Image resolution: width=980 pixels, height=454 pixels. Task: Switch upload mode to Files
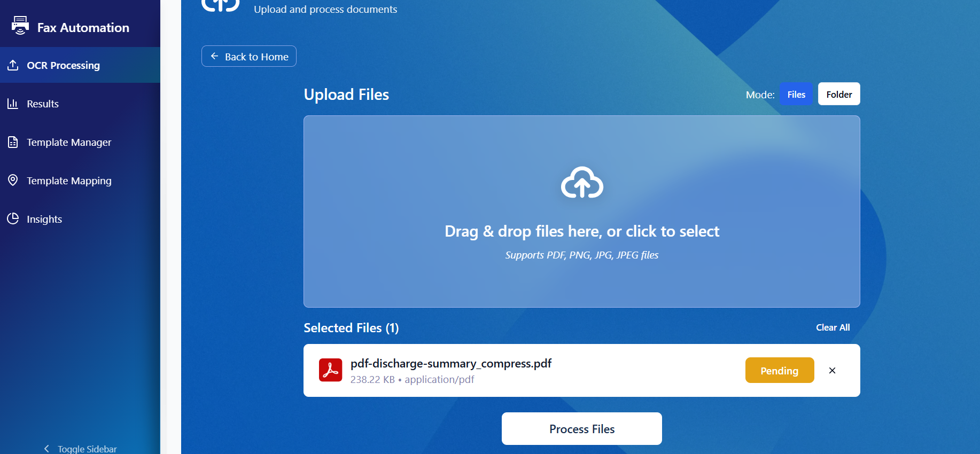(796, 94)
